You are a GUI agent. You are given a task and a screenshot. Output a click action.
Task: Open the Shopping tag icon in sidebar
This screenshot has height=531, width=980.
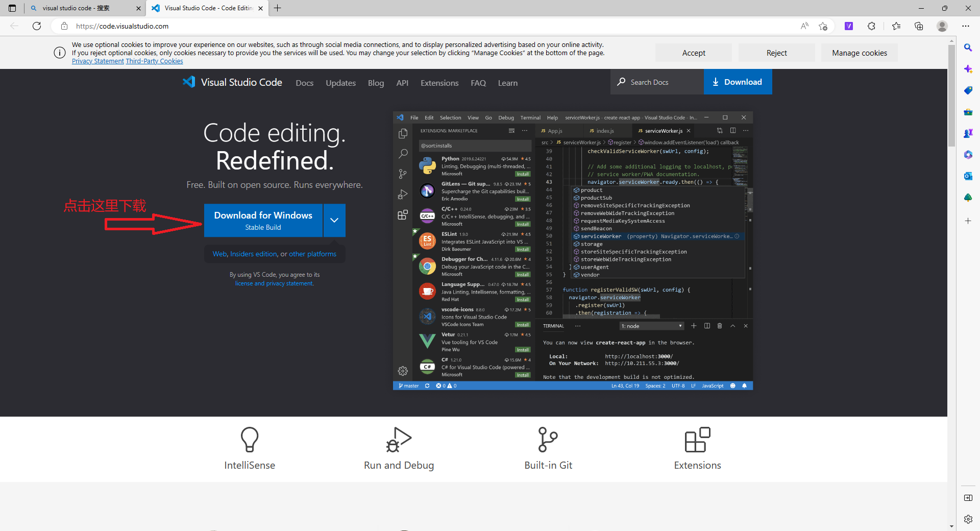[x=968, y=90]
